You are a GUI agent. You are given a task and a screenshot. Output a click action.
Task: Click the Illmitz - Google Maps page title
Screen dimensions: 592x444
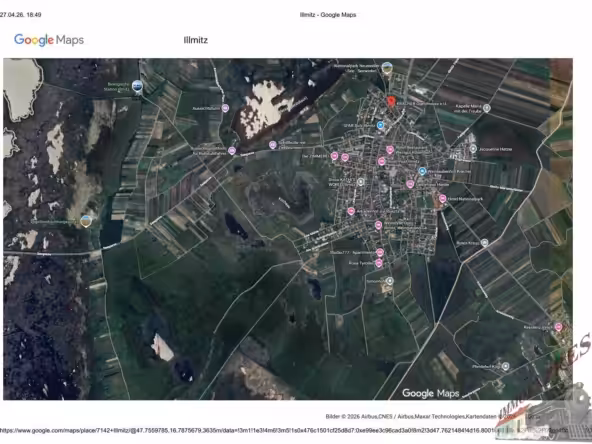[x=328, y=15]
